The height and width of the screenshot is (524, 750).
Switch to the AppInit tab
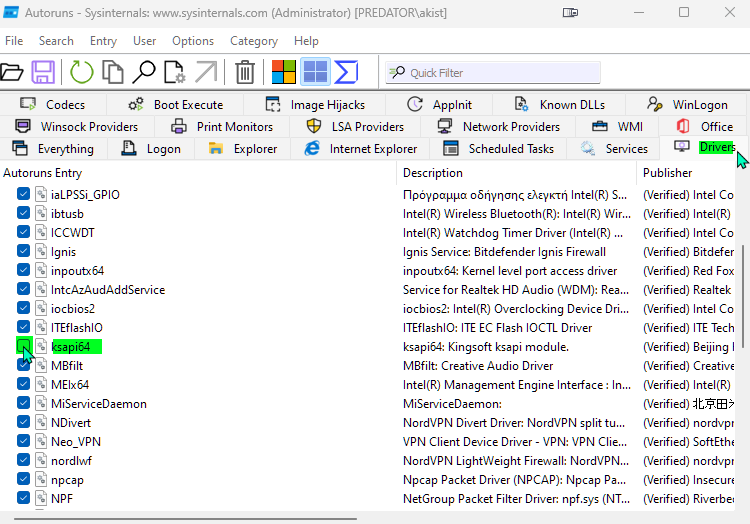439,104
